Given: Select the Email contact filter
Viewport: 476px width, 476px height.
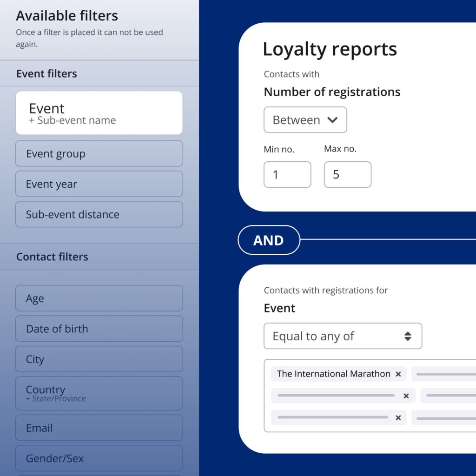Looking at the screenshot, I should 99,428.
